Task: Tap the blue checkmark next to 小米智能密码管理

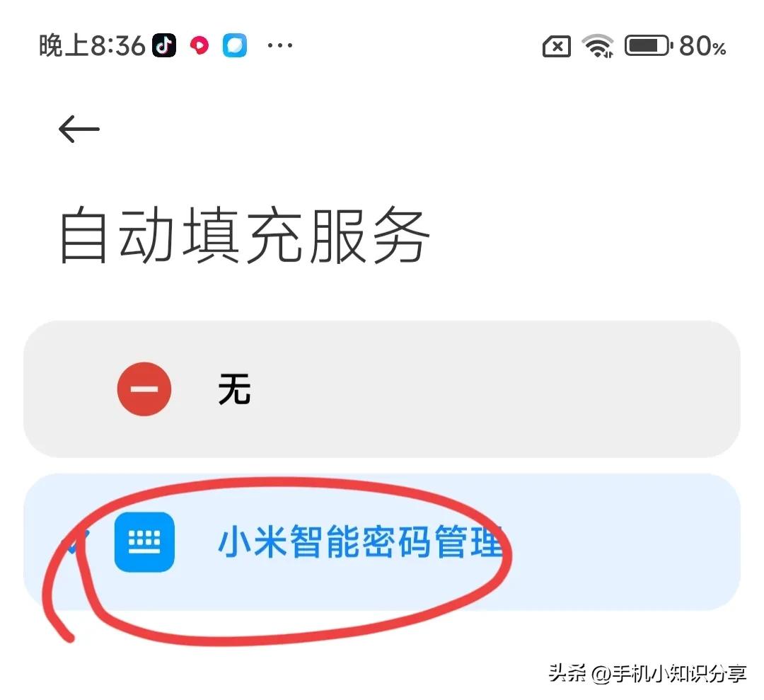Action: [x=78, y=542]
